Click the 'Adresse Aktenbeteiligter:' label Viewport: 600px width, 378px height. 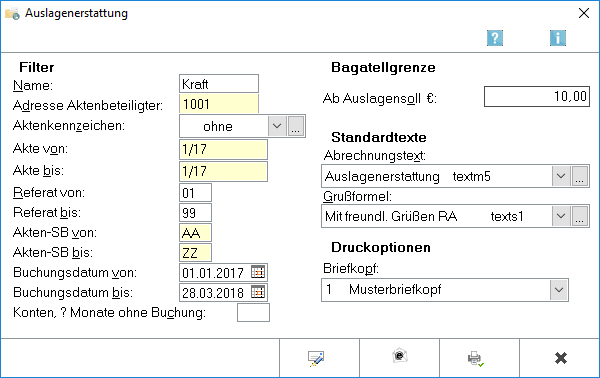click(x=88, y=105)
